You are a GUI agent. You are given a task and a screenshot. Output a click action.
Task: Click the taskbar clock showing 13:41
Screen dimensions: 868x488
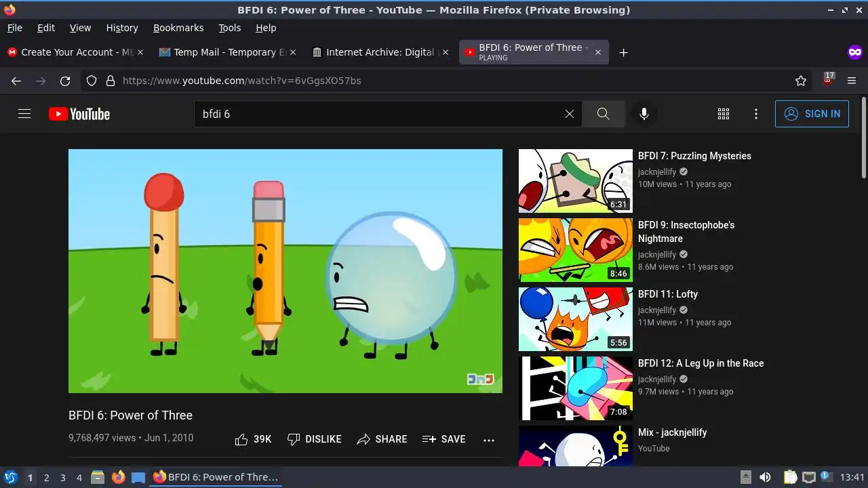pyautogui.click(x=852, y=477)
